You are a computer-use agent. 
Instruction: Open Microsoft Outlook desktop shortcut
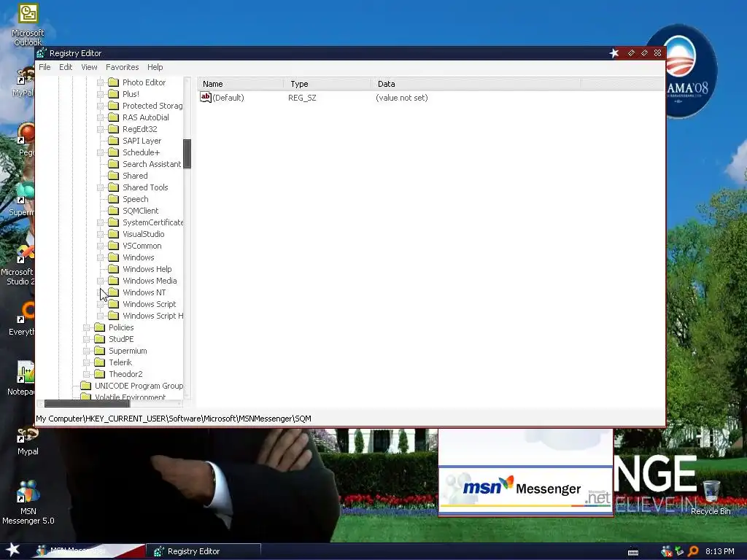pos(28,25)
